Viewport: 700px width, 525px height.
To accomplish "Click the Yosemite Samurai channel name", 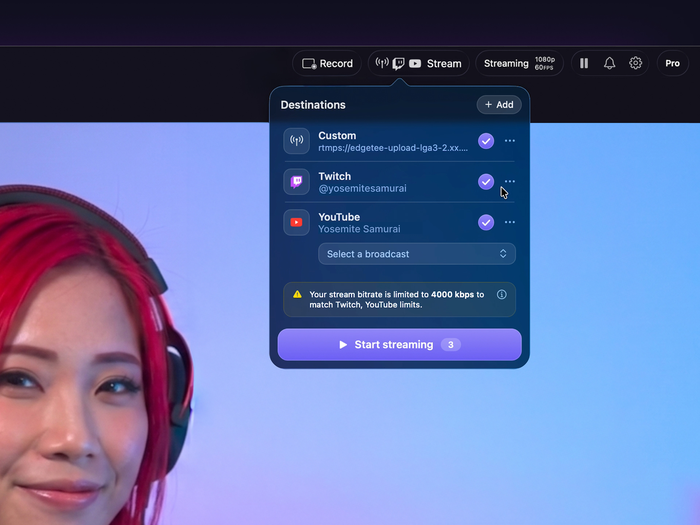I will (359, 229).
